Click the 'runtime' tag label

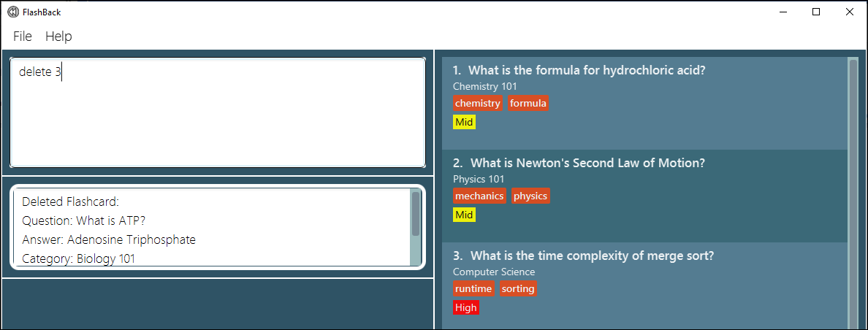(473, 288)
